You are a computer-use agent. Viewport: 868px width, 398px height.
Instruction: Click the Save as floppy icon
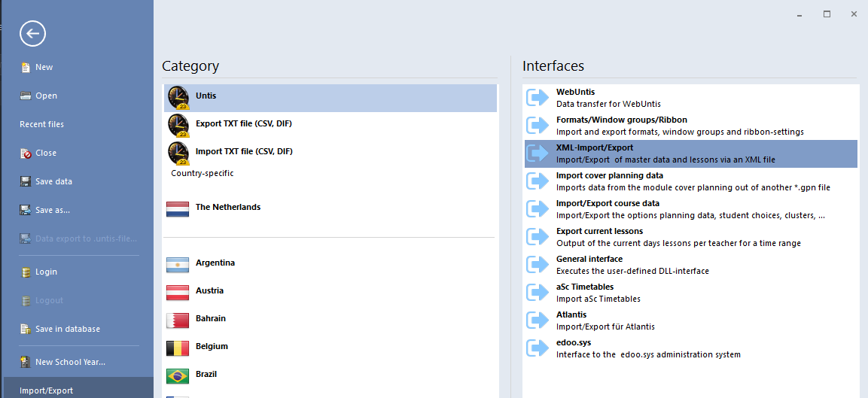tap(26, 210)
